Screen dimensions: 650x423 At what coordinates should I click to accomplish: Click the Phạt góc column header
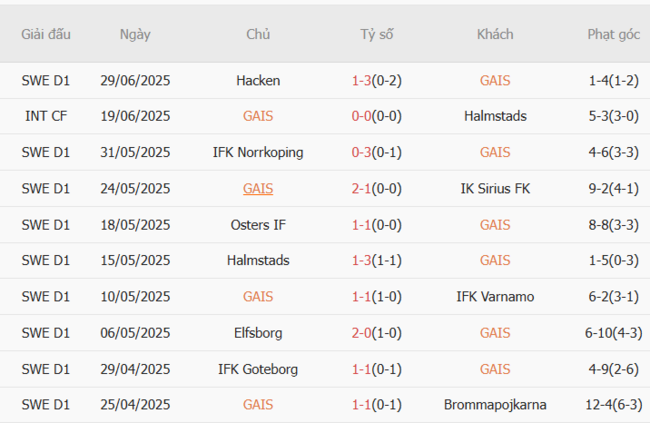coord(613,34)
